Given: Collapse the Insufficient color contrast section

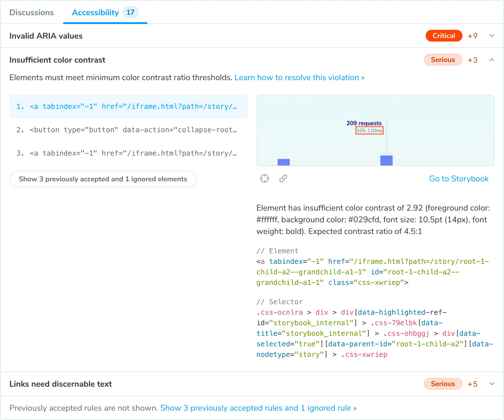Looking at the screenshot, I should (x=492, y=60).
